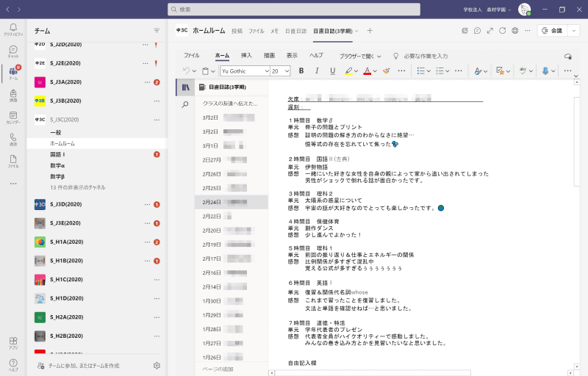Open more options ellipsis in tab header
Screen dimensions: 588x376
[528, 31]
